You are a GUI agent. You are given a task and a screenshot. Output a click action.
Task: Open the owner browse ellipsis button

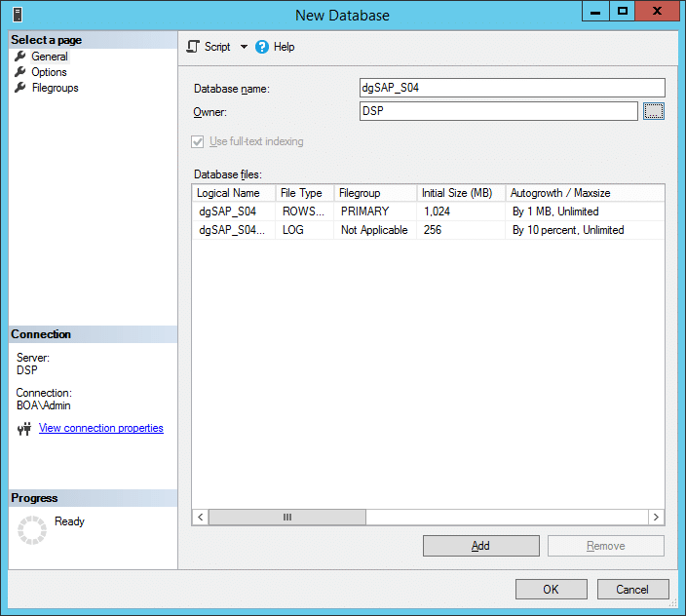point(654,112)
